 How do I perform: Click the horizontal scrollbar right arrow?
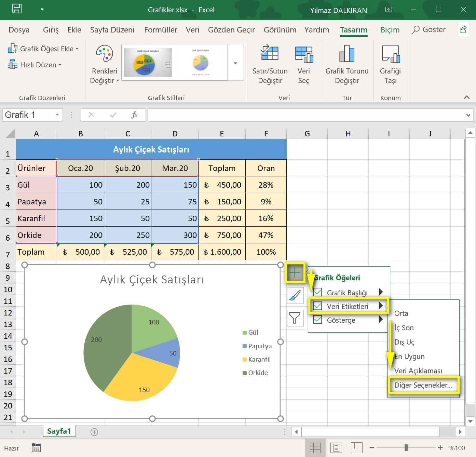tap(460, 432)
